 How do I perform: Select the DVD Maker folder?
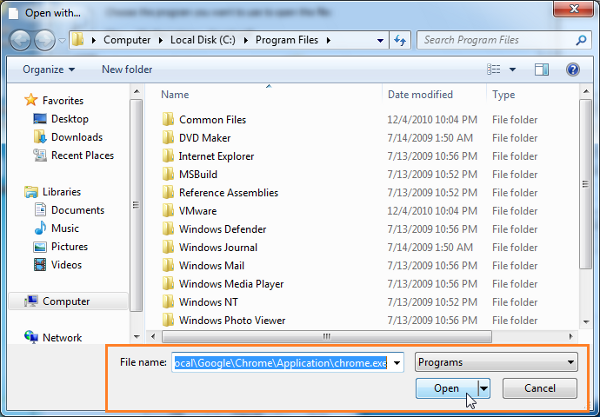[x=205, y=138]
